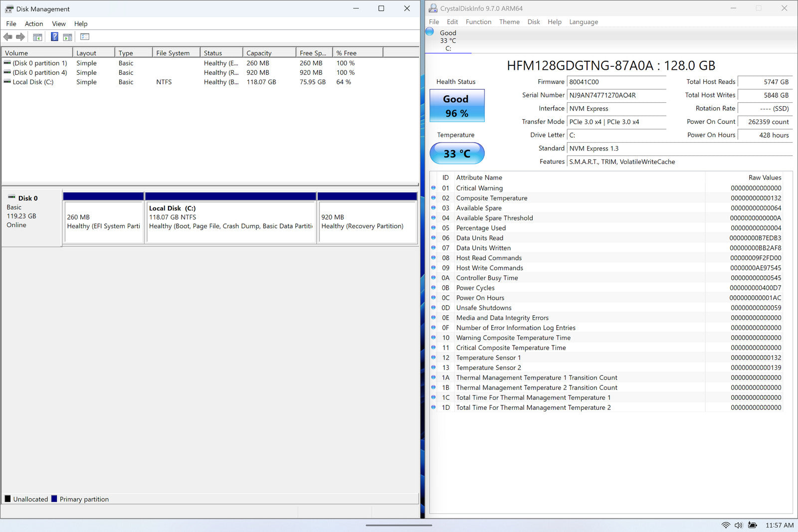Click the Firmware field 80041C00
This screenshot has width=798, height=532.
(x=616, y=82)
